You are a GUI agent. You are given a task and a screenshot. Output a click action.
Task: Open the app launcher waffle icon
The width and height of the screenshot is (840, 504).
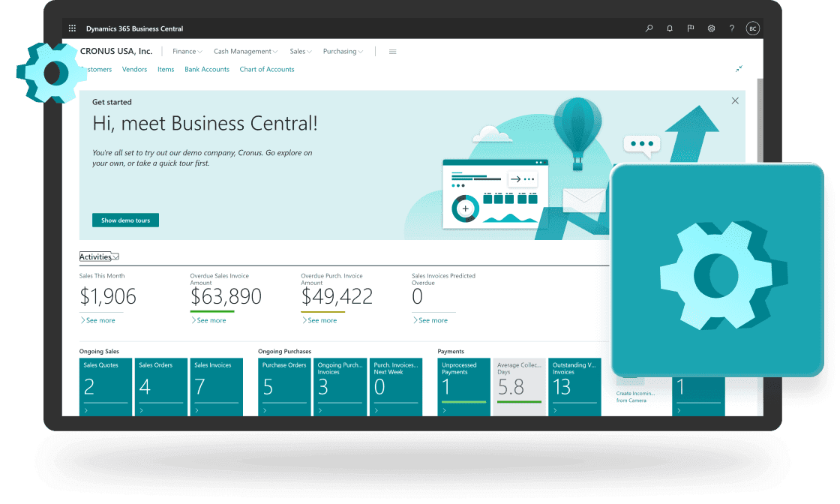click(73, 28)
